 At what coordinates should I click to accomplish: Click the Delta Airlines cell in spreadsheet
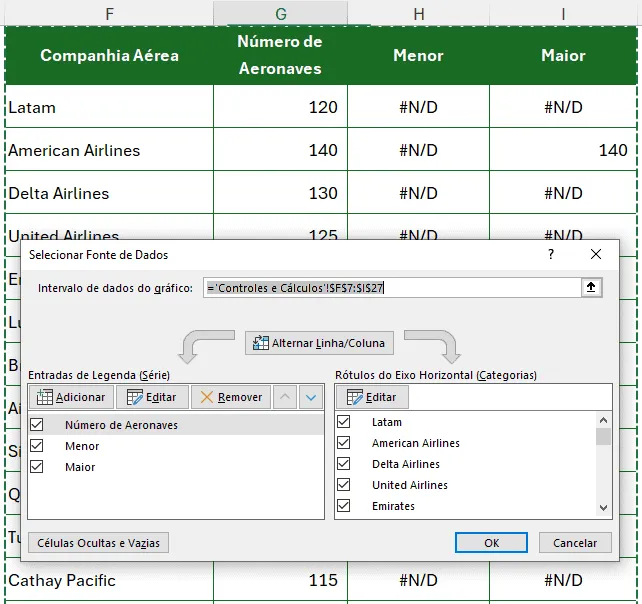click(109, 193)
